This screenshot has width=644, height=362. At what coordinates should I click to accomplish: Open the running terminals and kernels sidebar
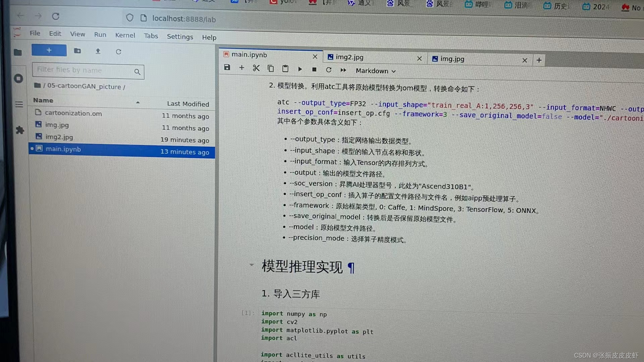tap(18, 78)
